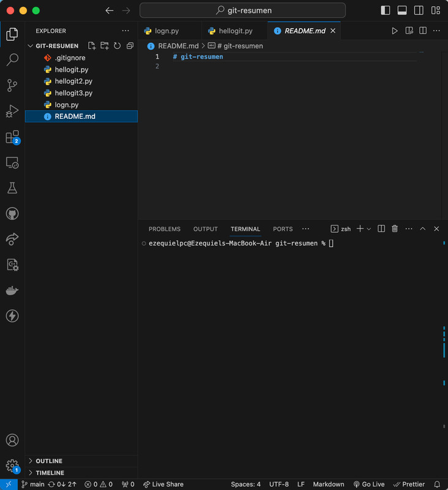The height and width of the screenshot is (490, 448).
Task: Open Explorer more actions ellipsis
Action: pyautogui.click(x=125, y=31)
